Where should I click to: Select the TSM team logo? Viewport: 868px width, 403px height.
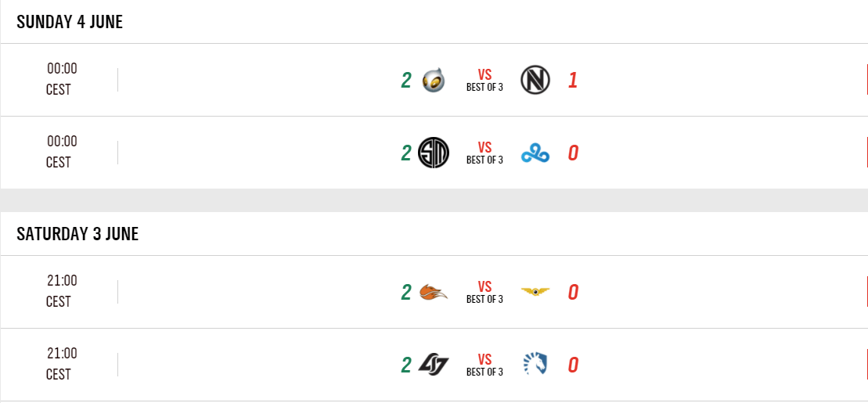click(434, 153)
